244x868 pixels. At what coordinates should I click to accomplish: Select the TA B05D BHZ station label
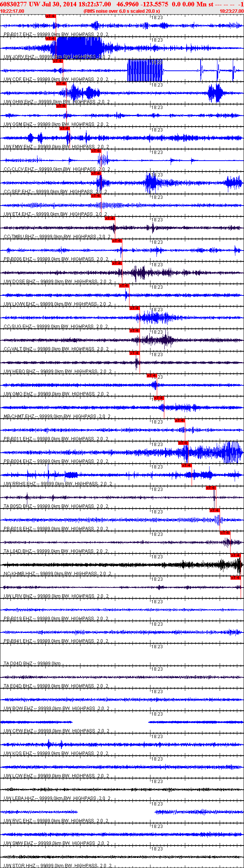[x=18, y=506]
